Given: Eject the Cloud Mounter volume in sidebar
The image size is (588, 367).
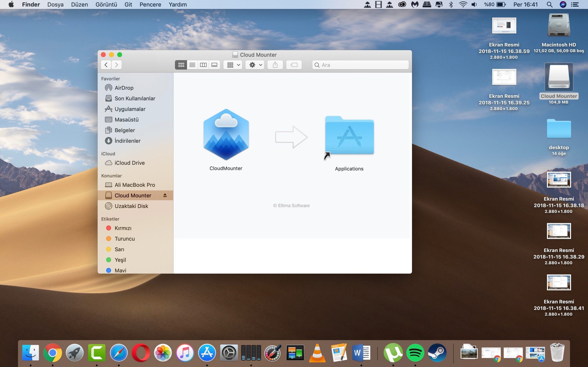Looking at the screenshot, I should (165, 195).
